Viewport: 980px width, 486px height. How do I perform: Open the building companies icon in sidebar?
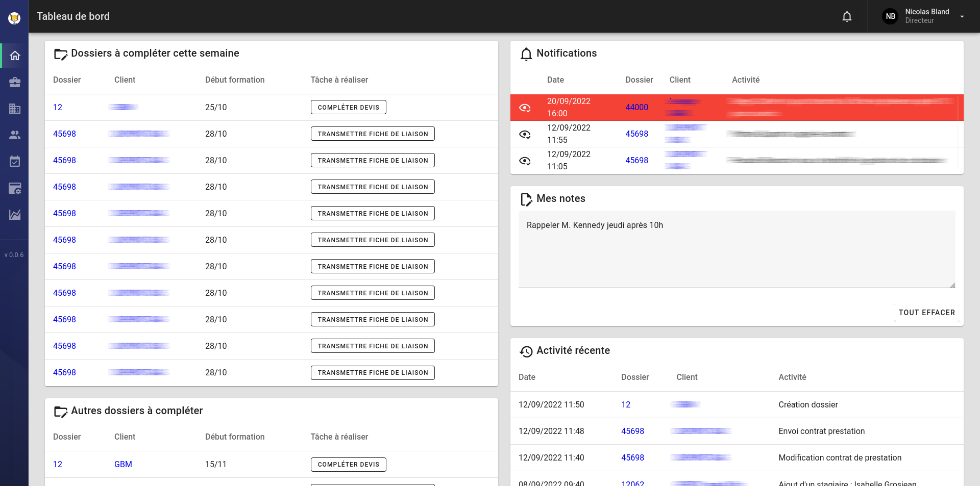[x=15, y=109]
